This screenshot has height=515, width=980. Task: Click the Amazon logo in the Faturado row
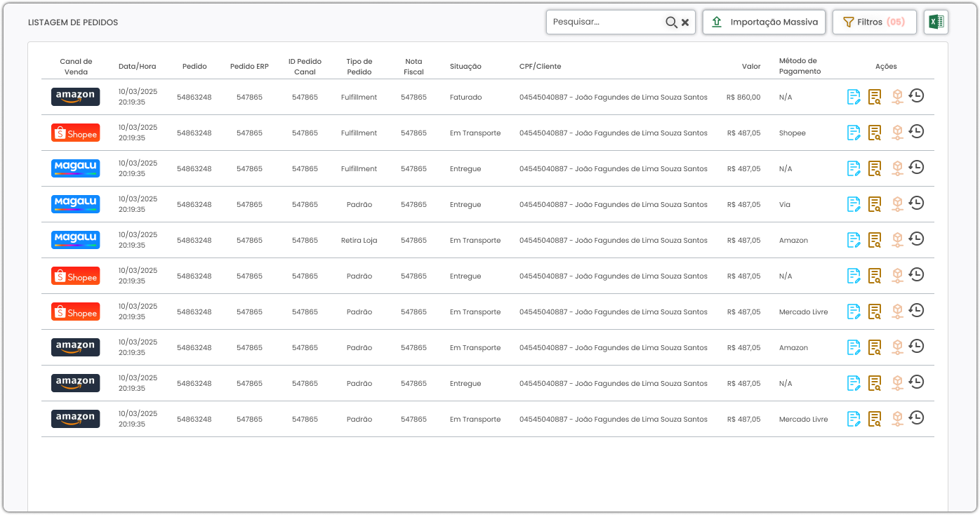click(75, 97)
